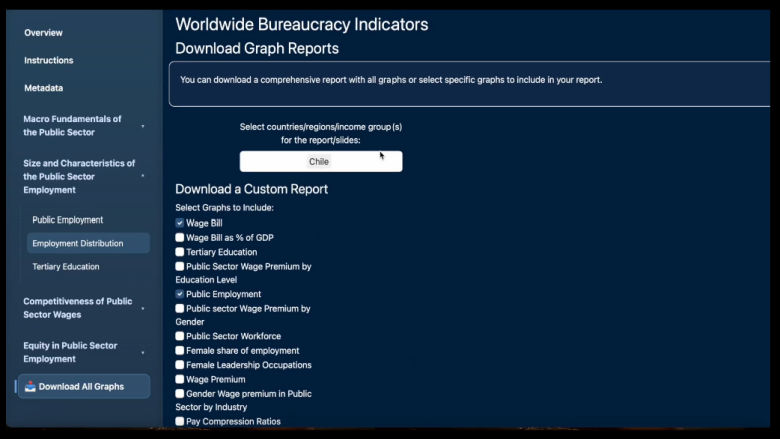Image resolution: width=780 pixels, height=439 pixels.
Task: Expand Equity in Public Sector Employment
Action: (x=84, y=352)
